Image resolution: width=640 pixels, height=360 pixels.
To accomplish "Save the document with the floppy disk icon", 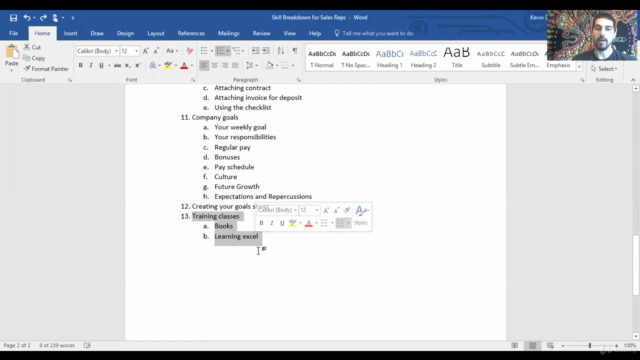I will [x=13, y=18].
